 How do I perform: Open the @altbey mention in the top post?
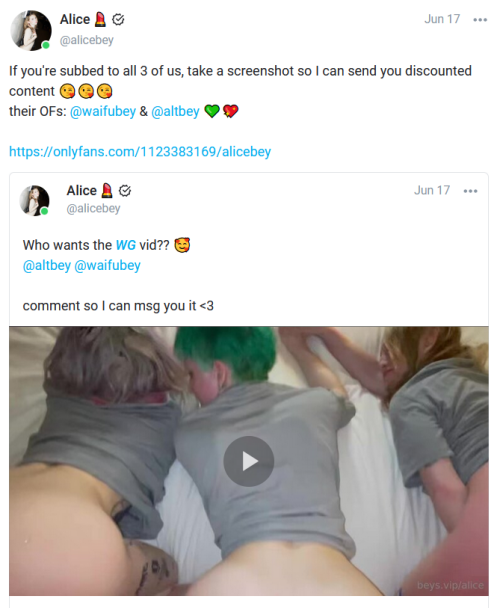pyautogui.click(x=175, y=111)
